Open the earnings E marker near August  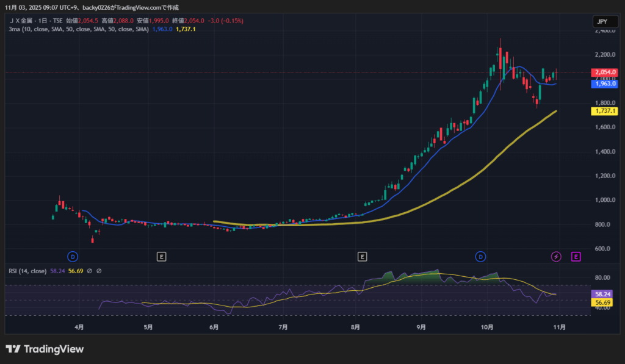363,257
